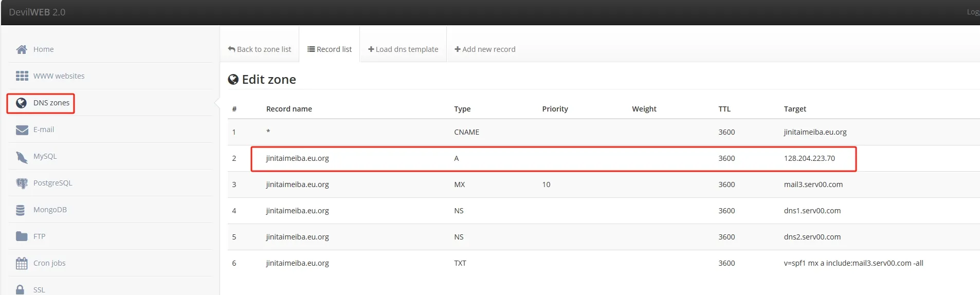Viewport: 980px width, 295px height.
Task: Click the Home house icon in sidebar
Action: [x=22, y=49]
